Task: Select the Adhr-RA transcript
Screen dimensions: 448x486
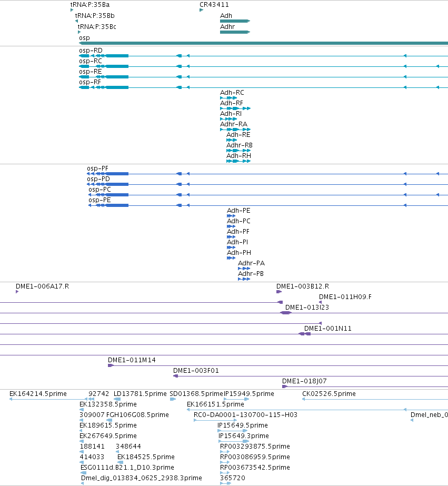Action: point(235,130)
